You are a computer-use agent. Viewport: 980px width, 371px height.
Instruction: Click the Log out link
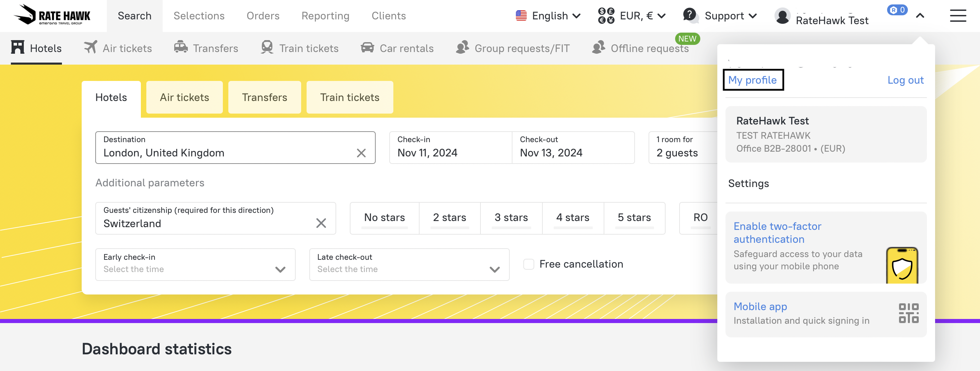coord(905,80)
